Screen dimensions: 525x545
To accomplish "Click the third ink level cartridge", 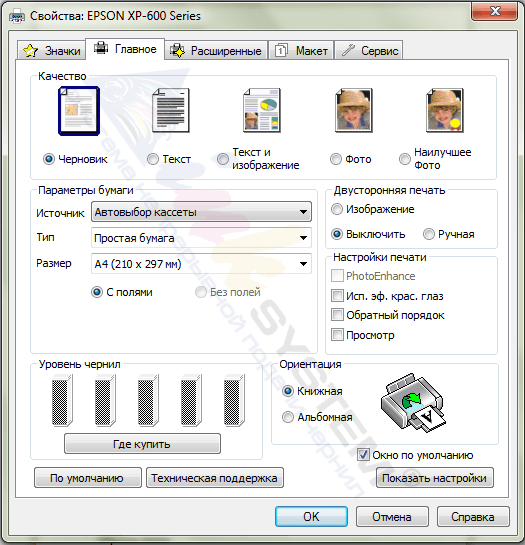I will pyautogui.click(x=148, y=400).
